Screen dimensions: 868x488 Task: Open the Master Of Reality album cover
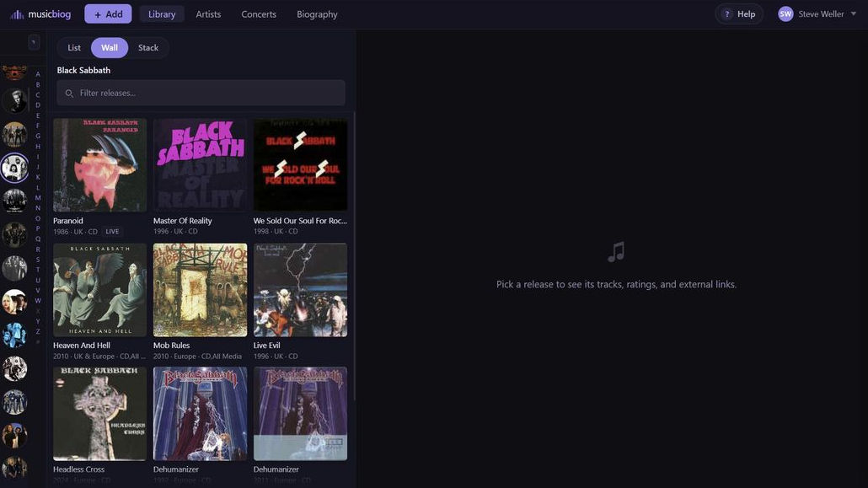pos(200,164)
